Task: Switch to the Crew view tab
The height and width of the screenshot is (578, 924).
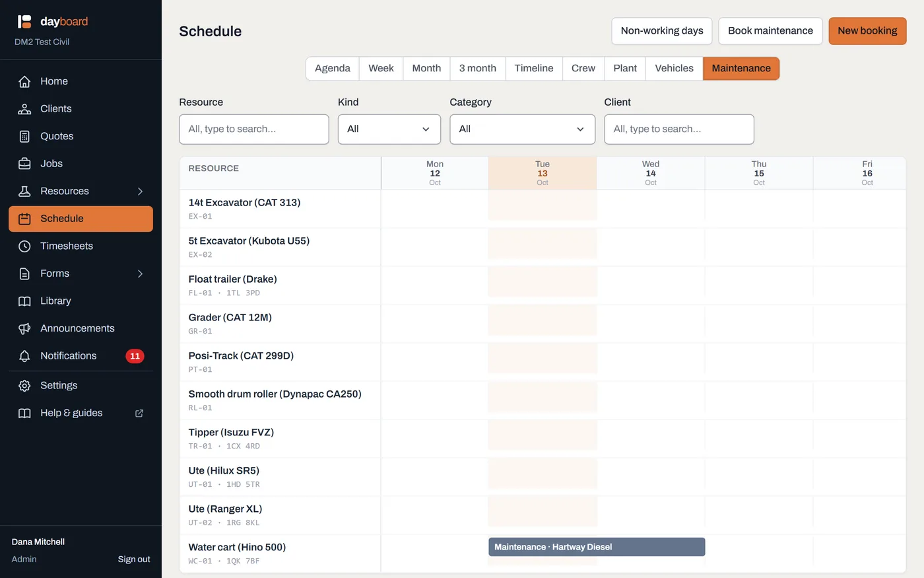Action: tap(583, 68)
